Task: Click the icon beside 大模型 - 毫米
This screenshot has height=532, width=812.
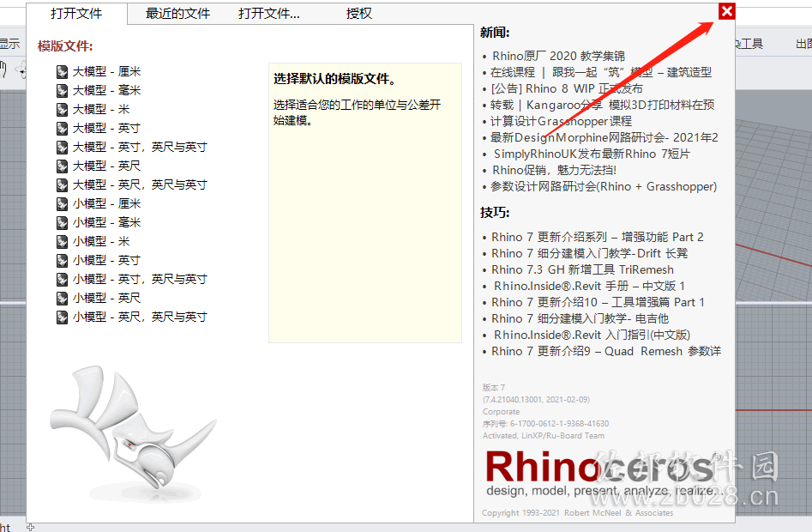Action: [x=62, y=91]
